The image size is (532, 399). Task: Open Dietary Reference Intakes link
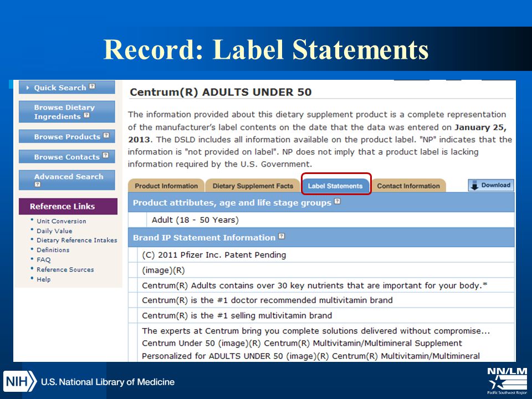pos(76,240)
